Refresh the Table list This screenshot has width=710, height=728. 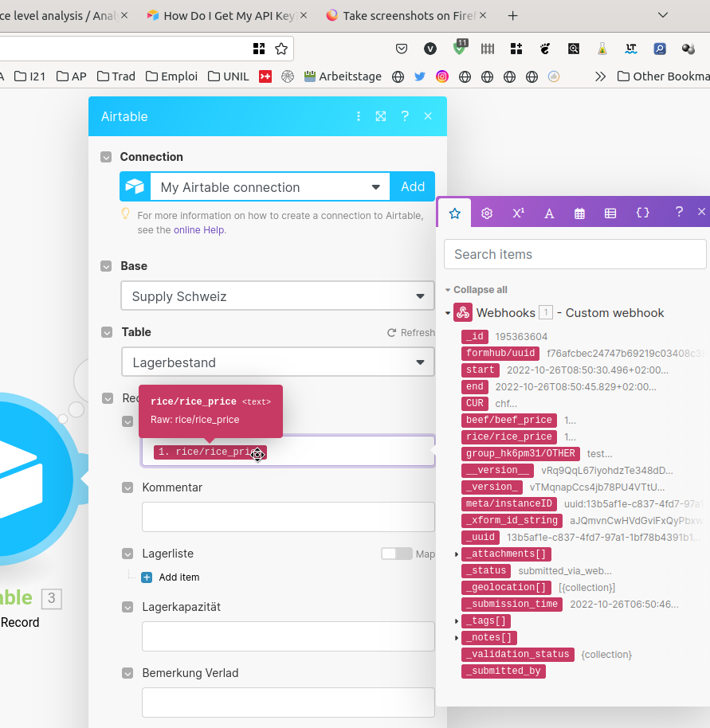point(411,332)
